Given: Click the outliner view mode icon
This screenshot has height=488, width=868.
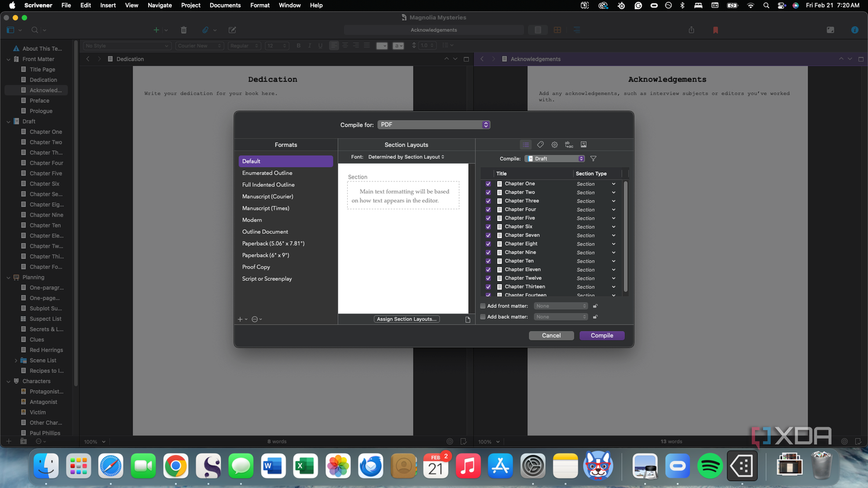Looking at the screenshot, I should click(x=577, y=30).
